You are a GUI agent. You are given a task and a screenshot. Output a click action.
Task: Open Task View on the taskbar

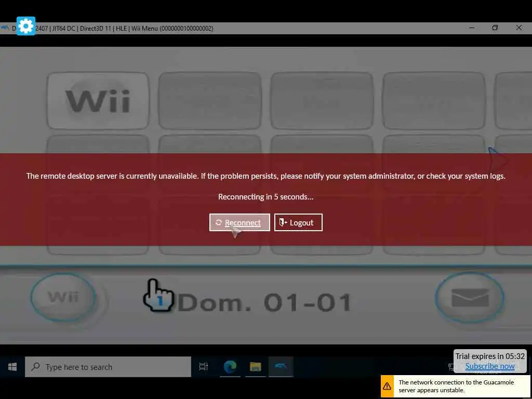[204, 367]
